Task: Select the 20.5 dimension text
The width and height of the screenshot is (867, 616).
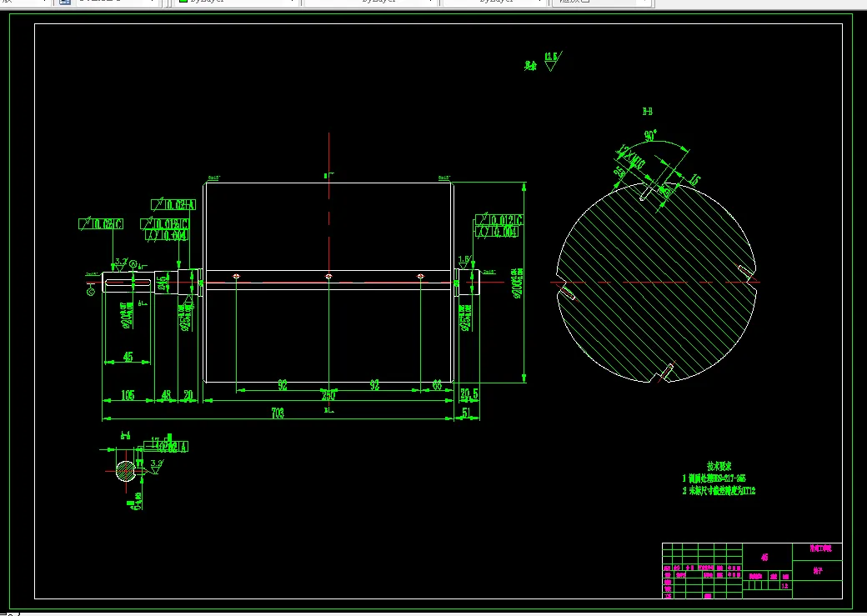Action: pyautogui.click(x=469, y=393)
